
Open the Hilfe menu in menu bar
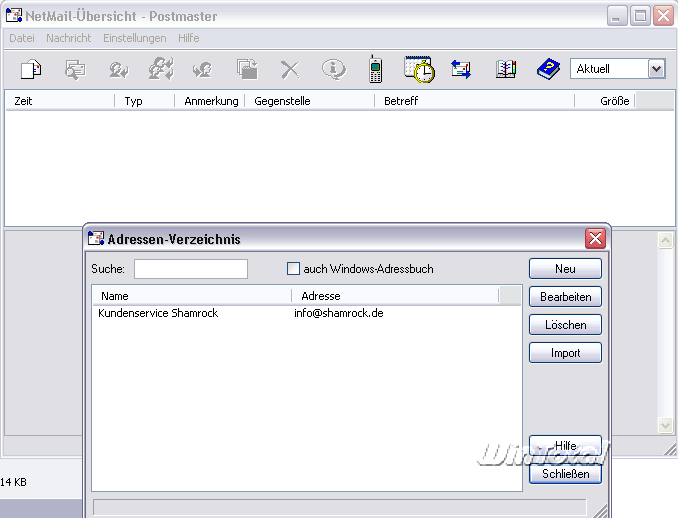(189, 38)
